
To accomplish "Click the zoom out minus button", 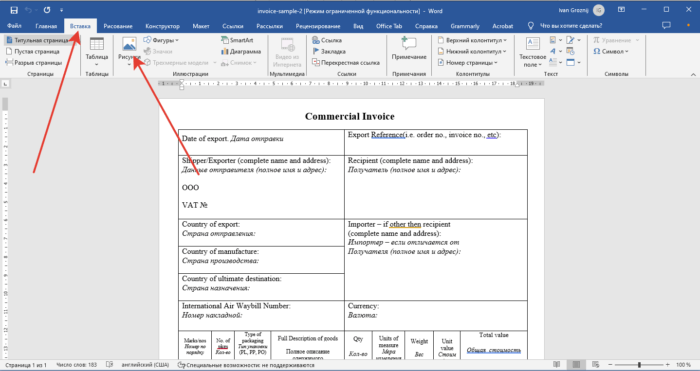I will coord(610,365).
